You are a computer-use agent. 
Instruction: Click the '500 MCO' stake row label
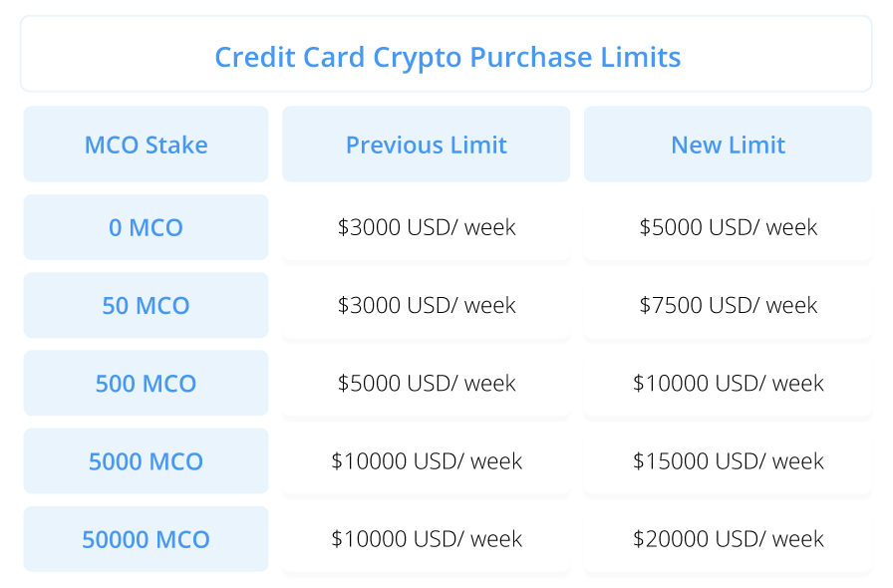(x=147, y=383)
